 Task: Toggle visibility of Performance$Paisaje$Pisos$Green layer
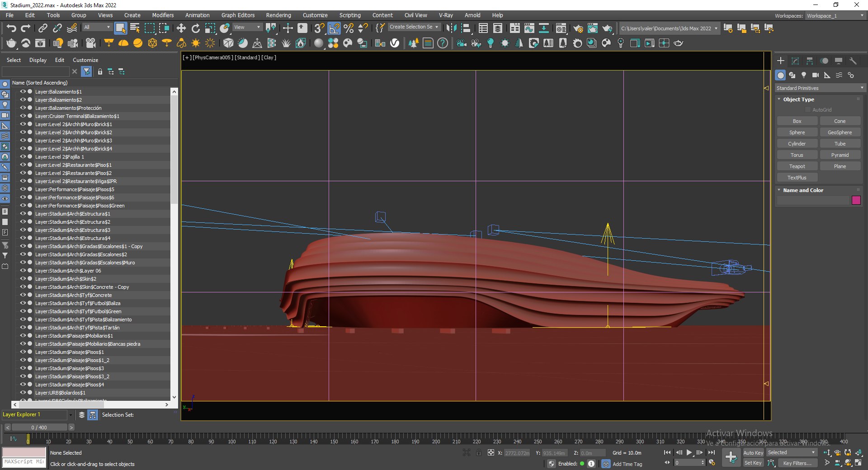[x=23, y=205]
